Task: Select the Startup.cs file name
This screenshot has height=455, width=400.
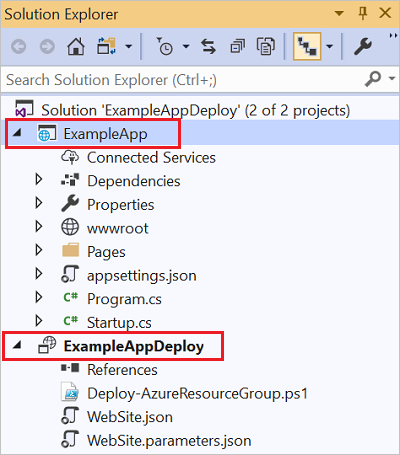Action: click(119, 323)
